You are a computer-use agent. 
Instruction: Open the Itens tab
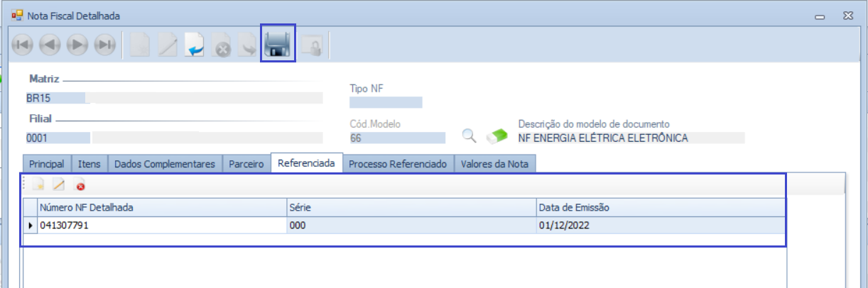[x=89, y=164]
